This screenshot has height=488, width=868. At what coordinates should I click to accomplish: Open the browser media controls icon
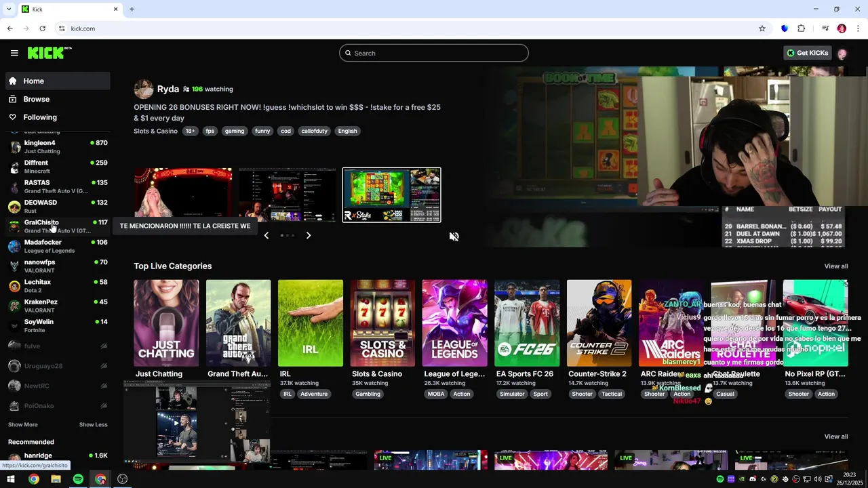point(825,28)
